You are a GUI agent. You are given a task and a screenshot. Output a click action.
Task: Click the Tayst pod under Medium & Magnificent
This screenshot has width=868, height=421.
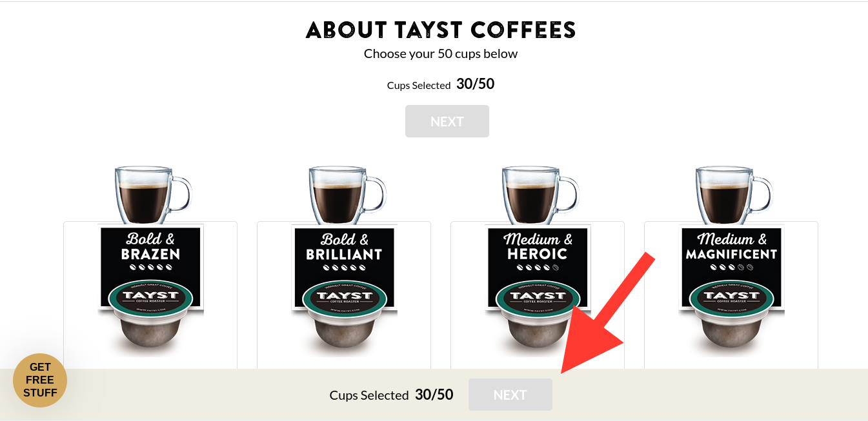[x=731, y=316]
